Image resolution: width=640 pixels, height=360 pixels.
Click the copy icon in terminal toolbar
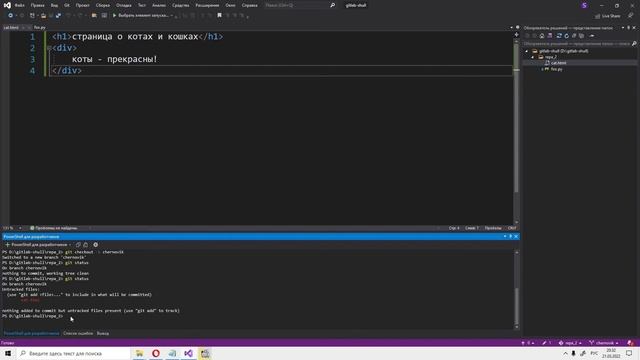[78, 245]
